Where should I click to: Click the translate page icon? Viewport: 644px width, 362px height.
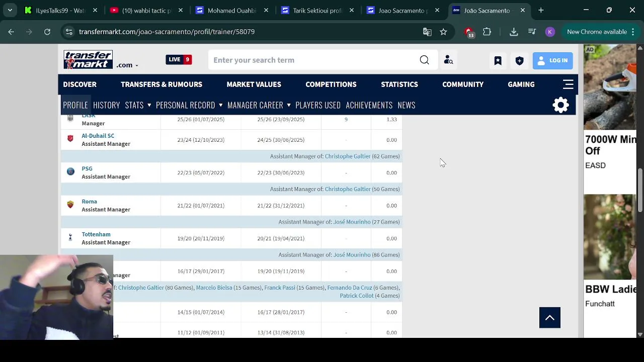pos(427,32)
